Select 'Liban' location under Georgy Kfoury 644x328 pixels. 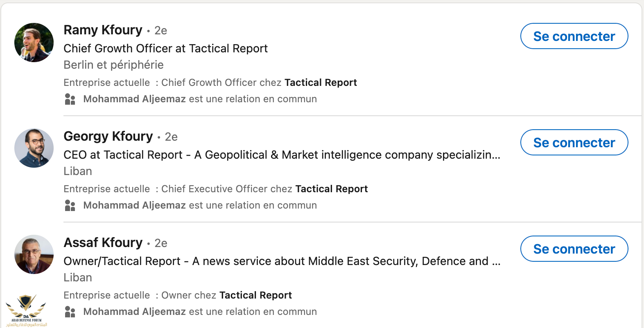(x=78, y=171)
